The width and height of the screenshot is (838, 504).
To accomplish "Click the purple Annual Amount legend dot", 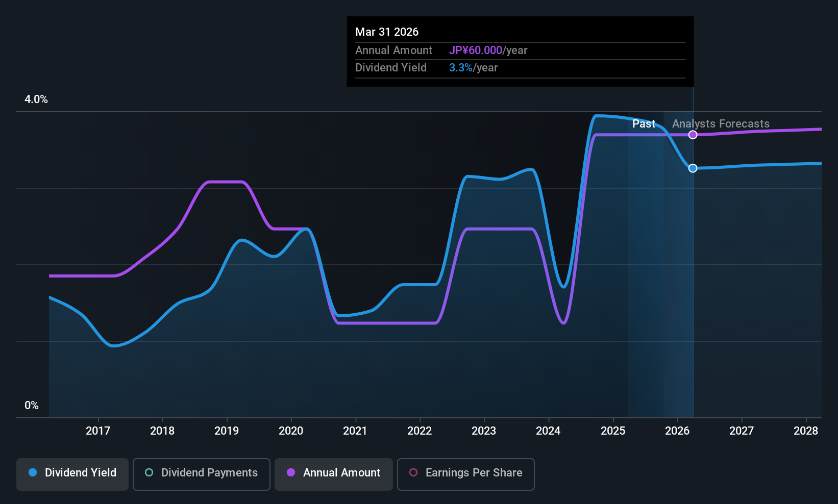I will (291, 473).
